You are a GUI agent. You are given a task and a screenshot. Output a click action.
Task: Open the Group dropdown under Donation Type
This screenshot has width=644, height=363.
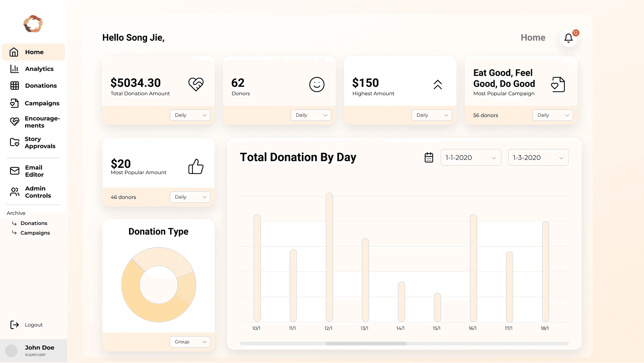pos(190,342)
